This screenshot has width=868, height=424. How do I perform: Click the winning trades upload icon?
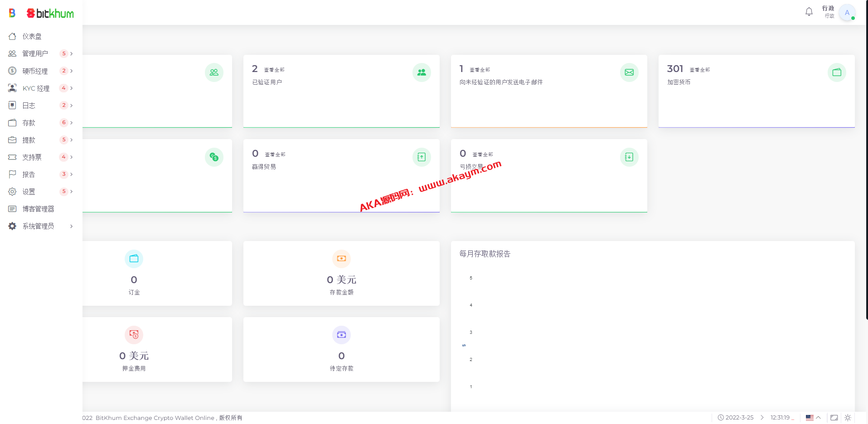[422, 157]
